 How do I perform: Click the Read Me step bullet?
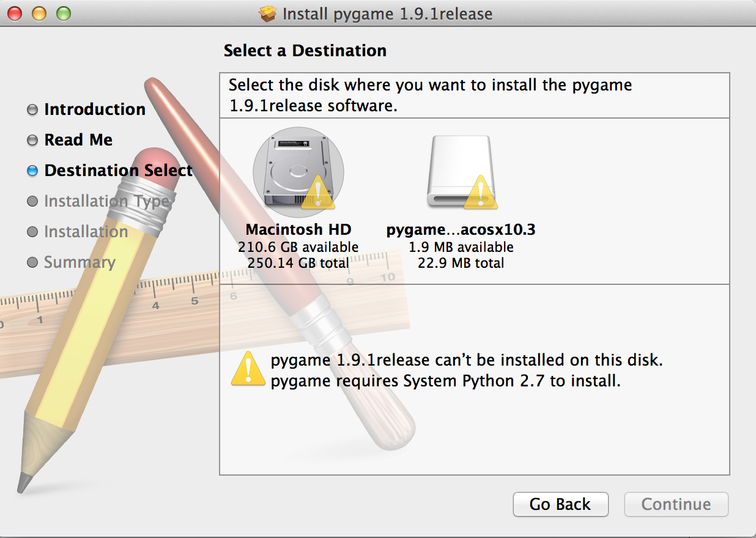32,140
